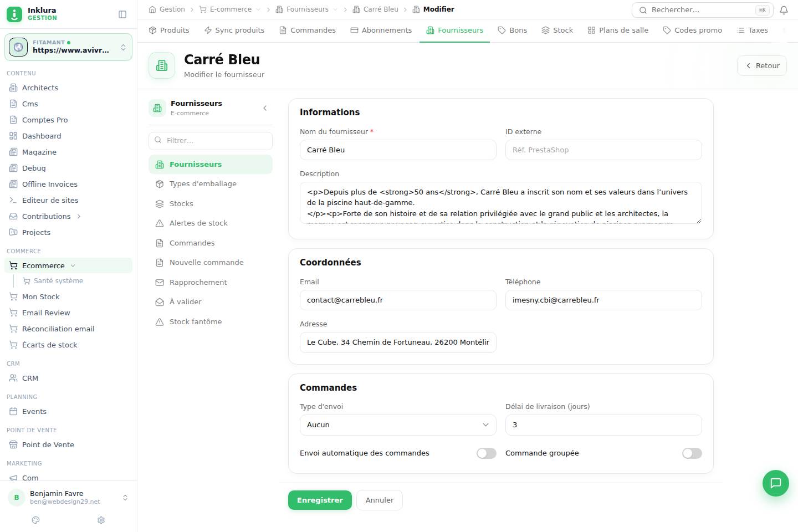Open E-commerce breadcrumb dropdown
Image resolution: width=798 pixels, height=532 pixels.
(258, 9)
